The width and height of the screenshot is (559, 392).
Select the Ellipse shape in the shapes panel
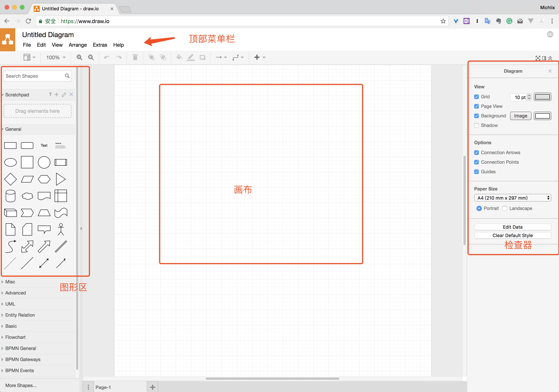pyautogui.click(x=11, y=162)
